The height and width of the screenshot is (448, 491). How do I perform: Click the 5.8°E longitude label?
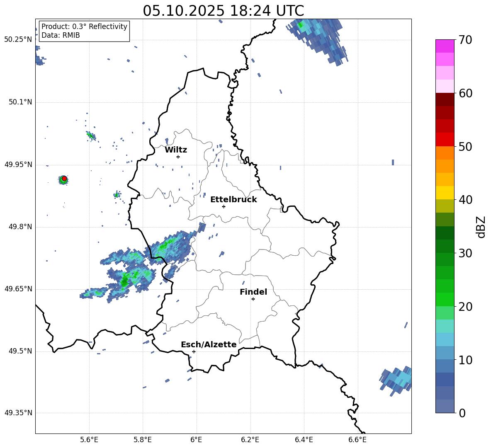pyautogui.click(x=143, y=440)
